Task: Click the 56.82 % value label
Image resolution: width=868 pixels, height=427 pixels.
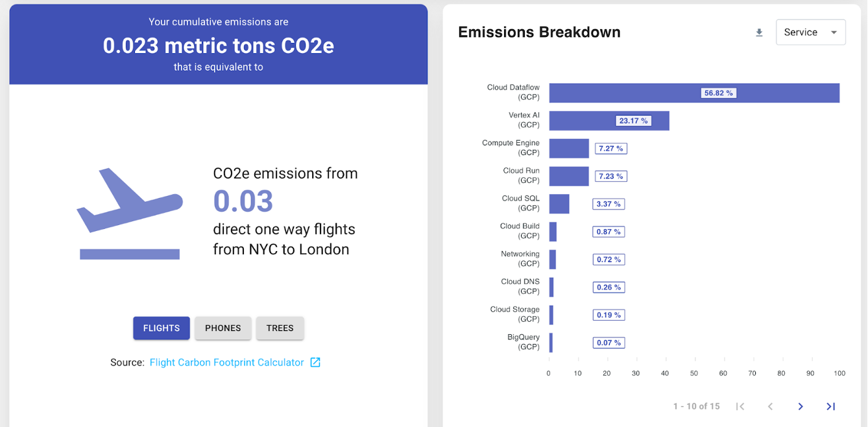Action: pyautogui.click(x=719, y=93)
